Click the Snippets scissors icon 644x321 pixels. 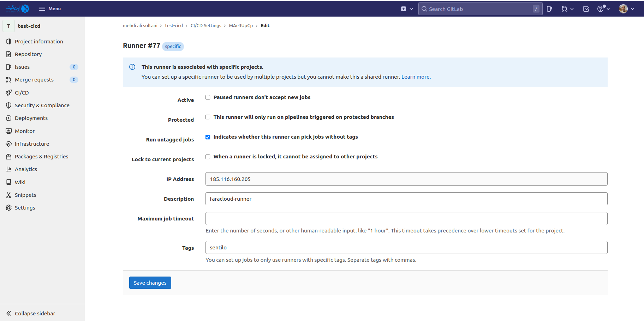pyautogui.click(x=9, y=195)
